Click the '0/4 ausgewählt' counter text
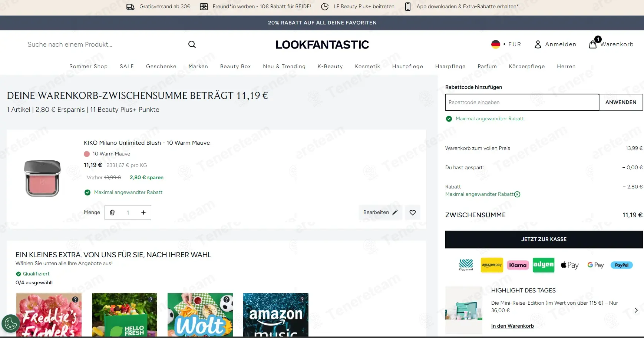Viewport: 644px width, 338px height. (x=34, y=283)
